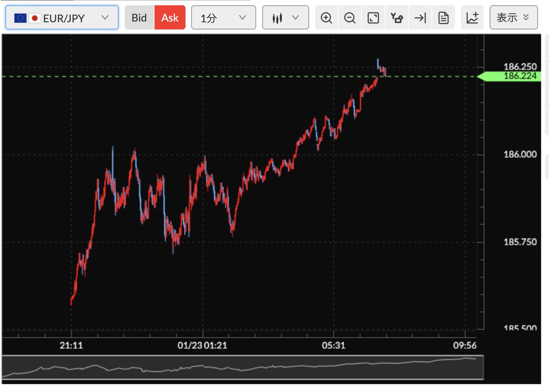Click the 185.750 price axis label
Screen dimensions: 549x392
pyautogui.click(x=520, y=242)
